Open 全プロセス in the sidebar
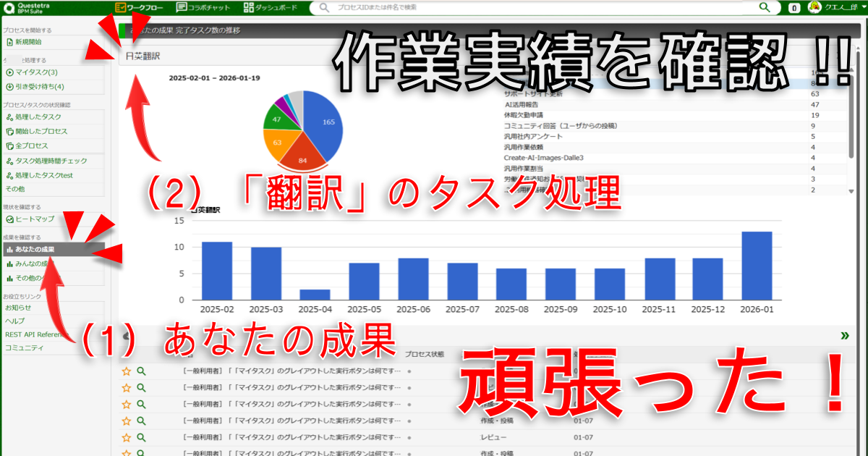 click(x=52, y=145)
